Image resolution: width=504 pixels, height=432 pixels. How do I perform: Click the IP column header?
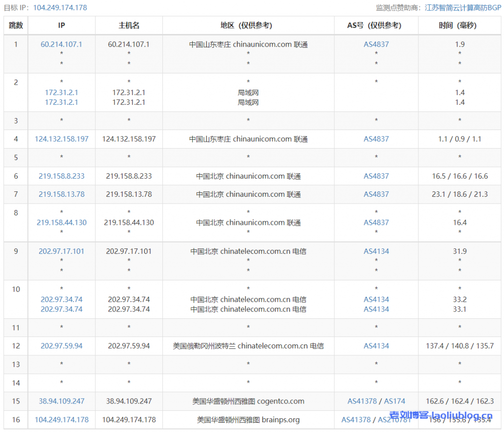pos(61,25)
